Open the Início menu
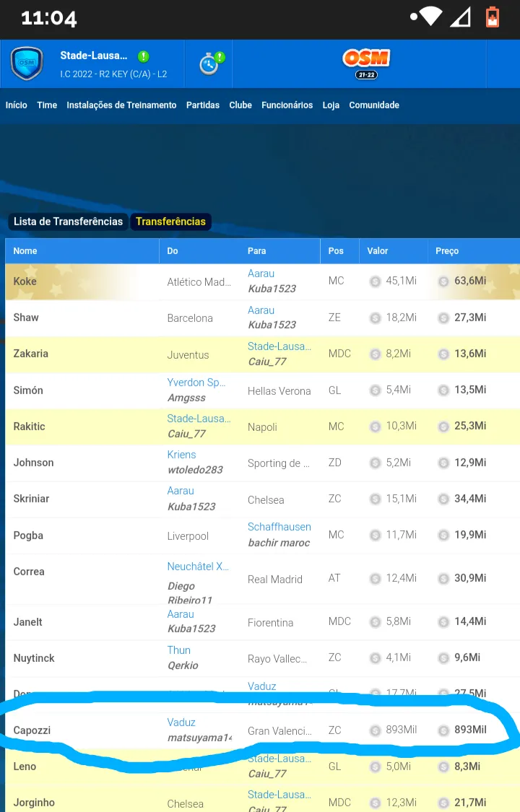 coord(17,105)
